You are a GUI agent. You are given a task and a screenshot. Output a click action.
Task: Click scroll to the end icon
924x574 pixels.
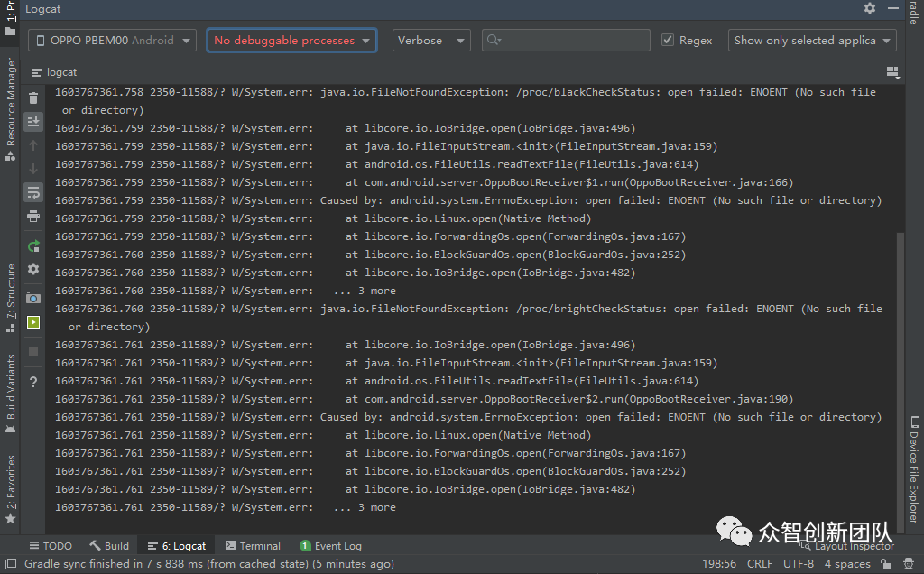click(33, 122)
